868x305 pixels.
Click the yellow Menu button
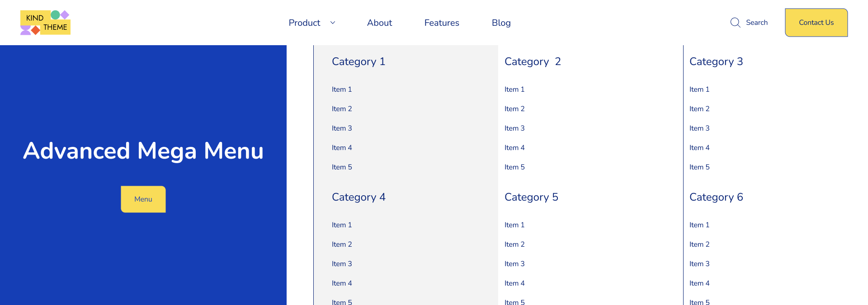click(143, 199)
